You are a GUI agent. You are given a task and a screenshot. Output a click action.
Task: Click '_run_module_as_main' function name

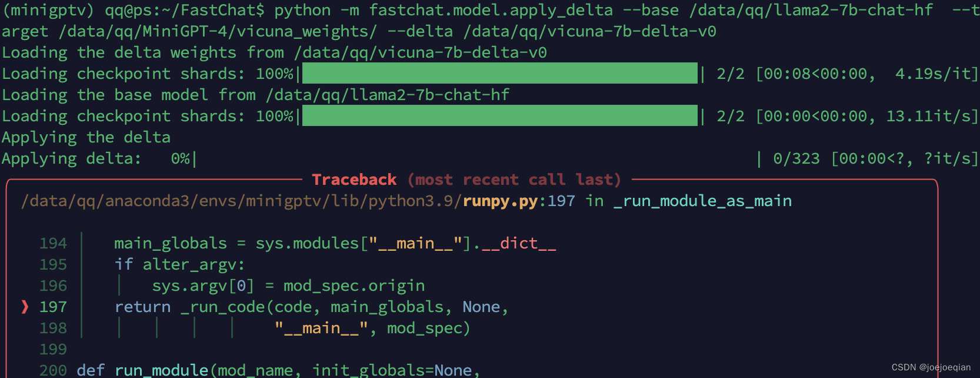702,201
